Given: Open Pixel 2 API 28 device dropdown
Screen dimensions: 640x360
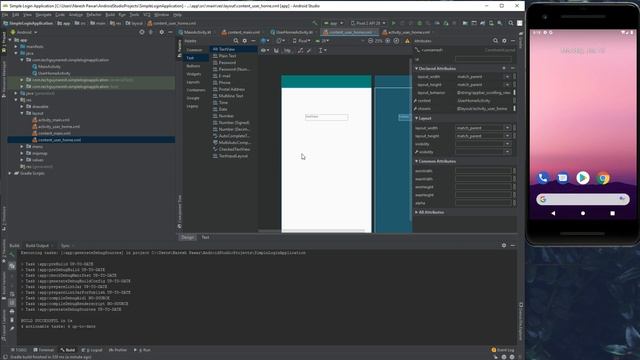Looking at the screenshot, I should point(368,23).
